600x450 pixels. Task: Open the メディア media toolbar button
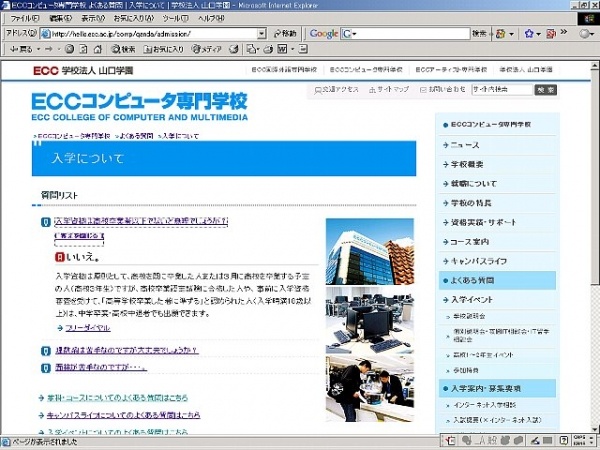tap(207, 49)
